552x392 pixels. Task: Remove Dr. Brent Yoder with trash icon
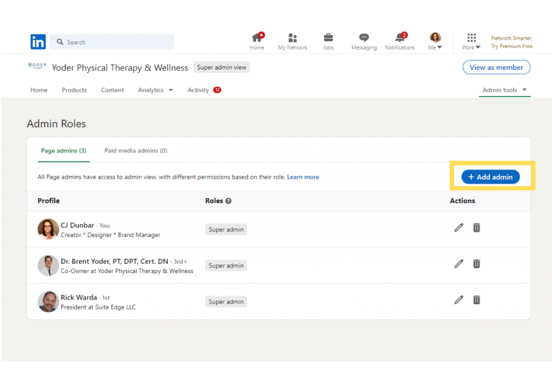coord(477,264)
